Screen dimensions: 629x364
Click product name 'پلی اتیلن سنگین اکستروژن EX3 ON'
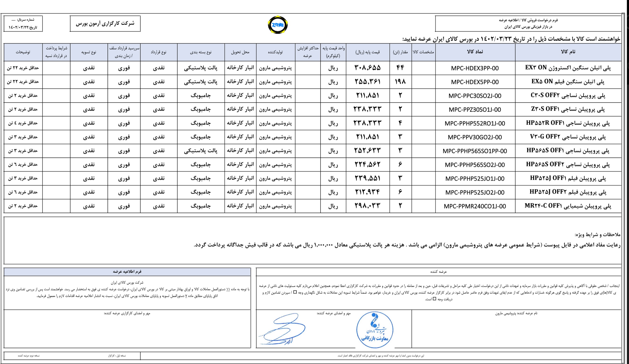pos(568,68)
